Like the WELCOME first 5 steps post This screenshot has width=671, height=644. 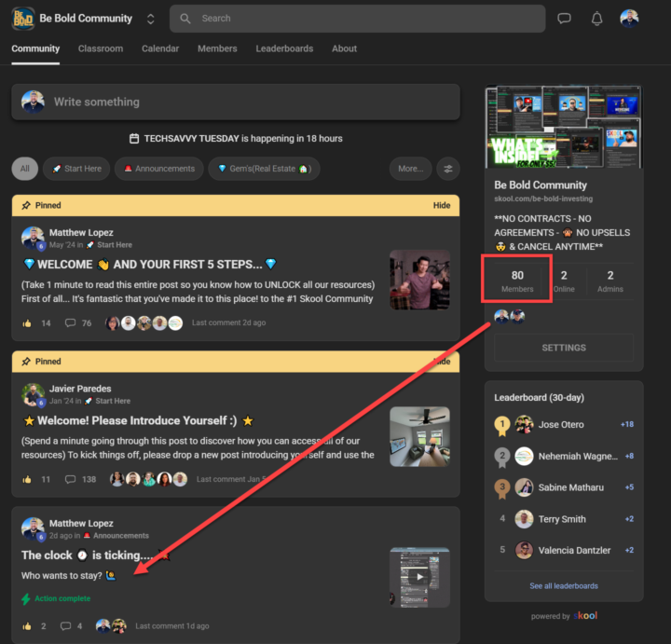click(27, 323)
